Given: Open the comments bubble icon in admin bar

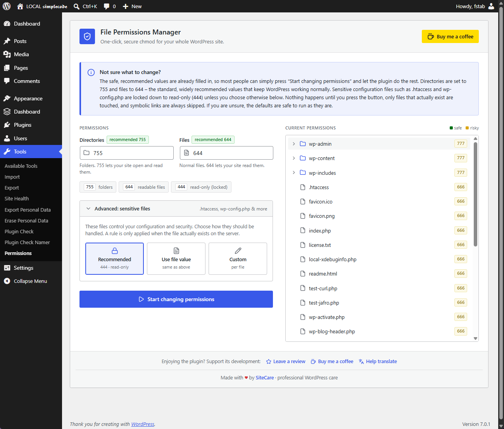Looking at the screenshot, I should tap(107, 7).
